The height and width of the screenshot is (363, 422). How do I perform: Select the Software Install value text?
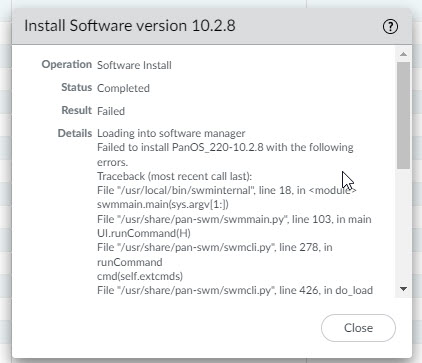click(x=134, y=65)
